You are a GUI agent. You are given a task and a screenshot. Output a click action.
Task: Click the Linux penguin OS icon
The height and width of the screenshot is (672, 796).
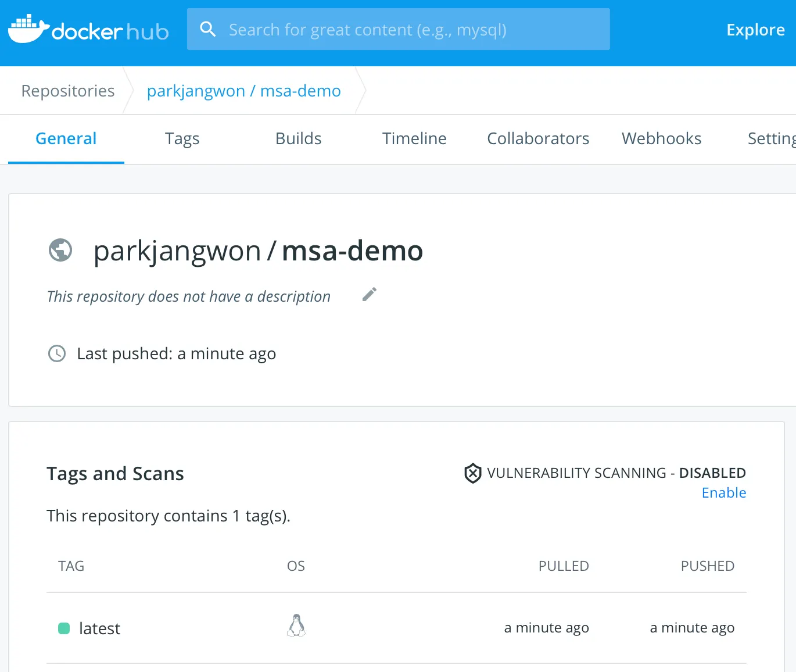click(296, 626)
